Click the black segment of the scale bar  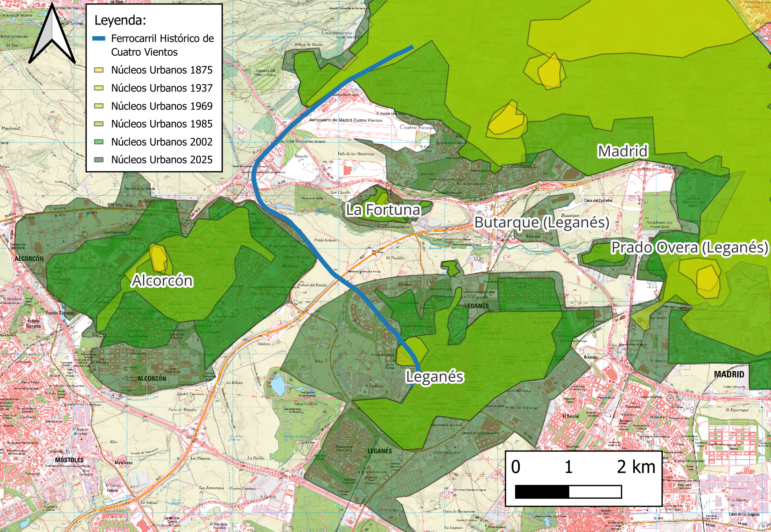click(542, 492)
